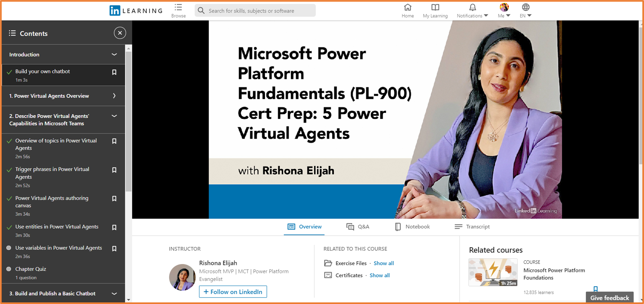Switch to the Overview tab

(x=304, y=226)
